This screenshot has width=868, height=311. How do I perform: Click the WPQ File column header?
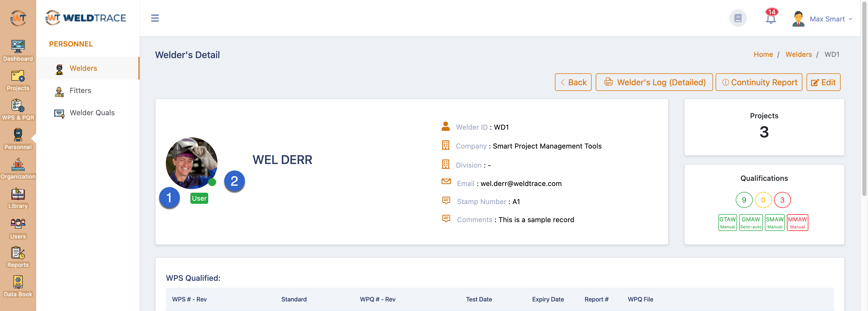click(x=641, y=300)
